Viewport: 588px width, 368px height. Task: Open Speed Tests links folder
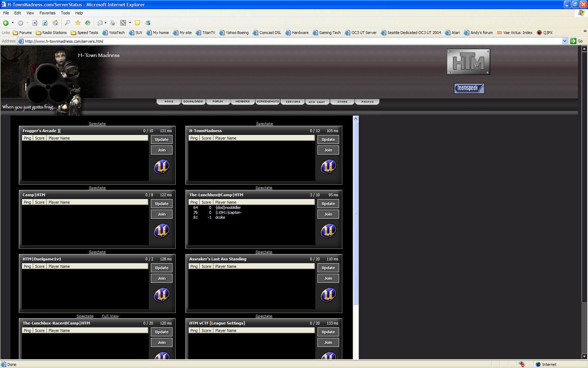point(84,33)
